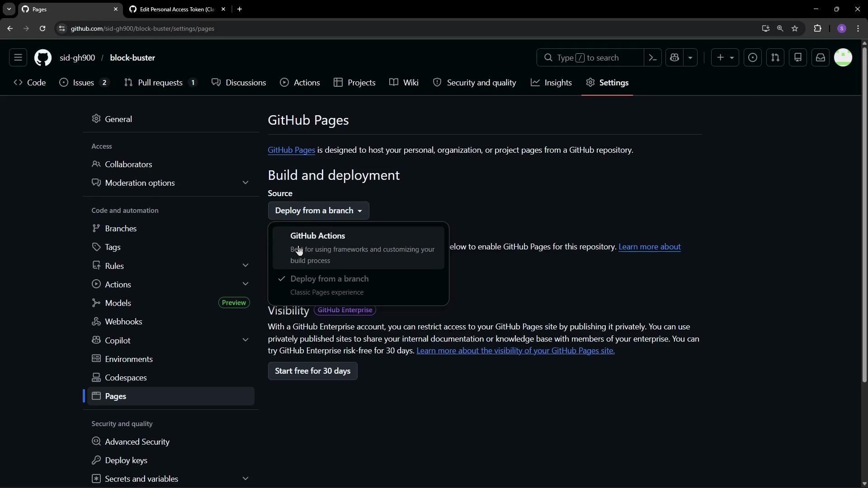Open Pages settings in sidebar
Viewport: 868px width, 488px height.
[x=171, y=396]
